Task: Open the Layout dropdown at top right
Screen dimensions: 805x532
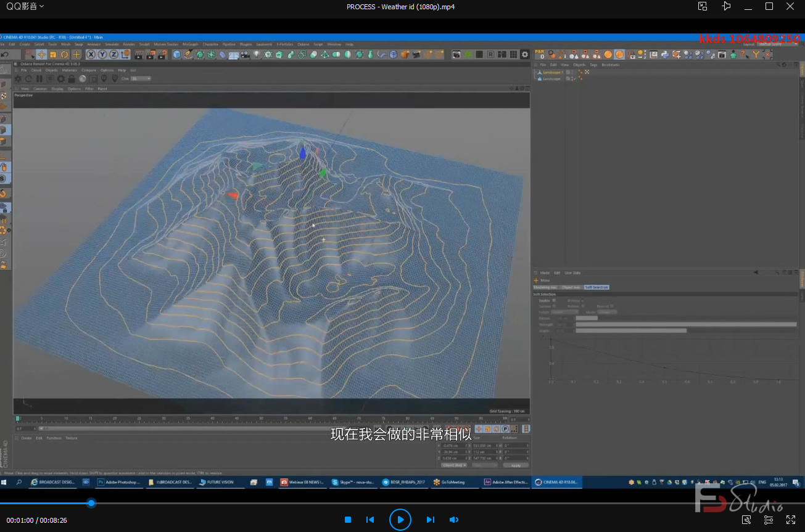Action: (778, 44)
